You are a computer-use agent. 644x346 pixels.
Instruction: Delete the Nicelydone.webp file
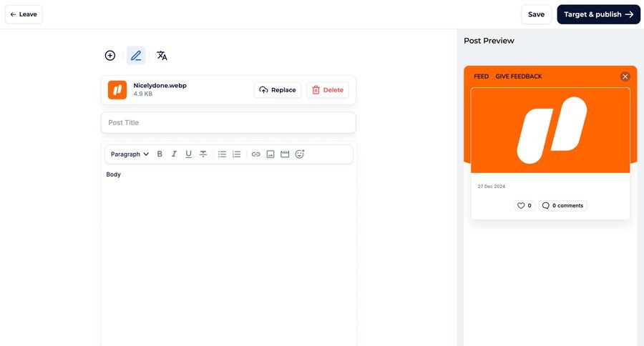point(328,90)
